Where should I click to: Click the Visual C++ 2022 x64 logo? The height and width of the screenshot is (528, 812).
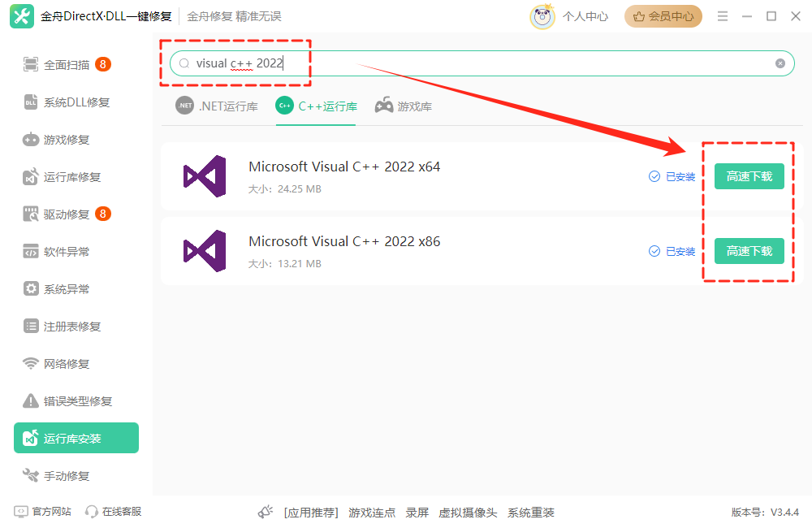pos(204,176)
